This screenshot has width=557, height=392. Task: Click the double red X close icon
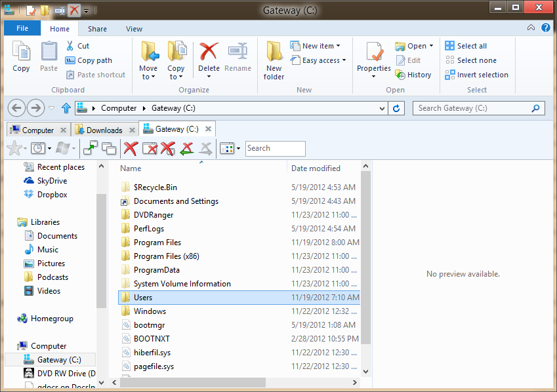168,148
